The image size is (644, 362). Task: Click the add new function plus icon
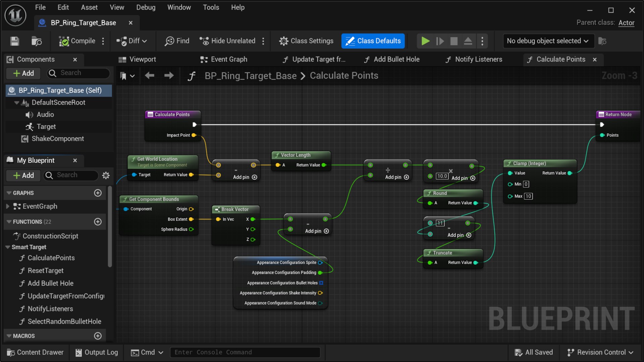(98, 222)
